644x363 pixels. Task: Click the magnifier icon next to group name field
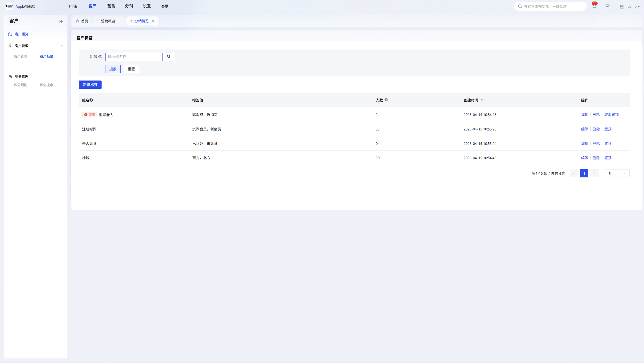pyautogui.click(x=169, y=57)
